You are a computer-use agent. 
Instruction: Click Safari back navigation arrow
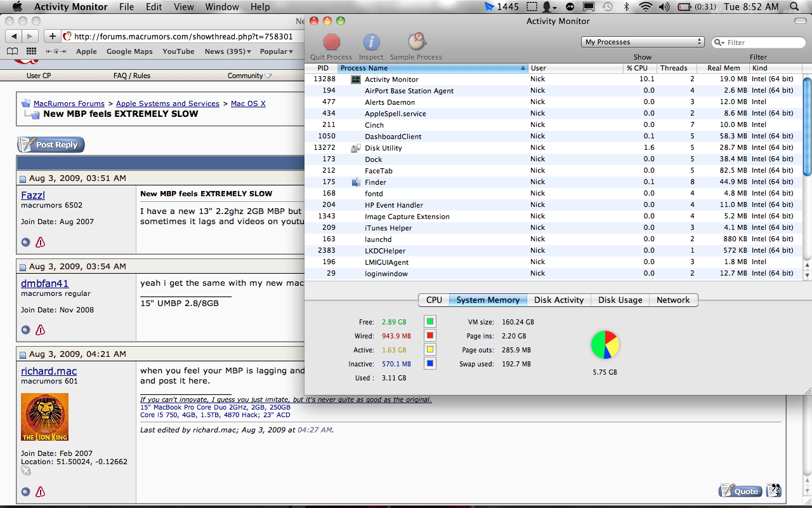click(14, 36)
